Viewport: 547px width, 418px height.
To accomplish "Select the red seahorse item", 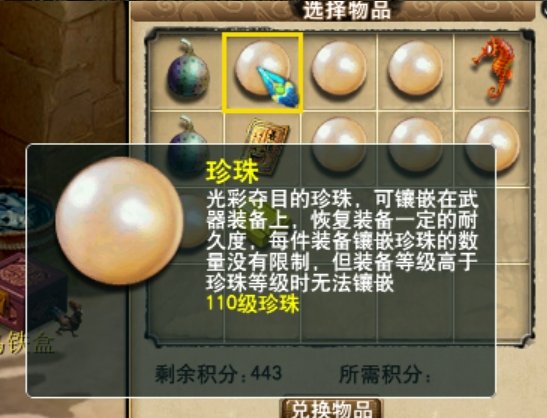I will [x=493, y=68].
